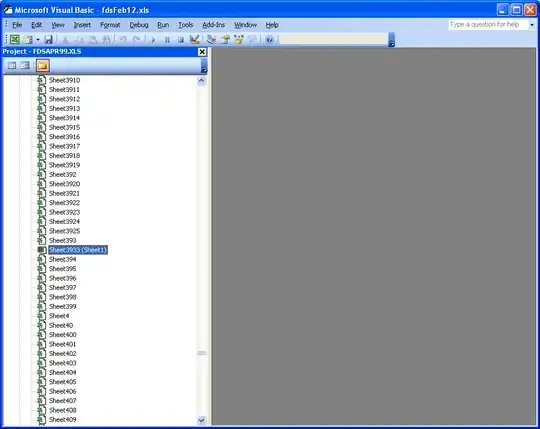Select Sheet409 in project tree

pyautogui.click(x=62, y=420)
